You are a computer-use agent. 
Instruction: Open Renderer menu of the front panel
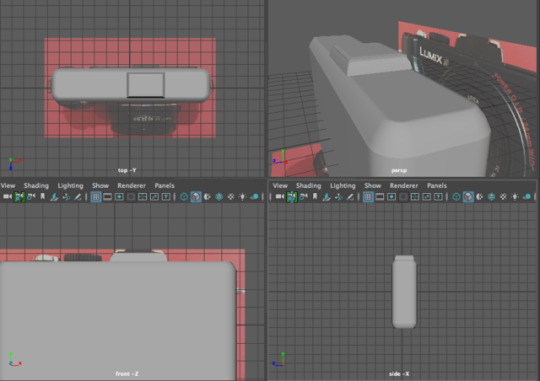tap(132, 186)
